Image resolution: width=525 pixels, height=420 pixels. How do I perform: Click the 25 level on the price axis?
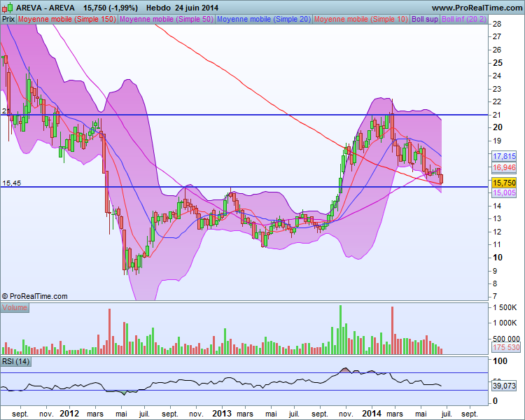(498, 62)
